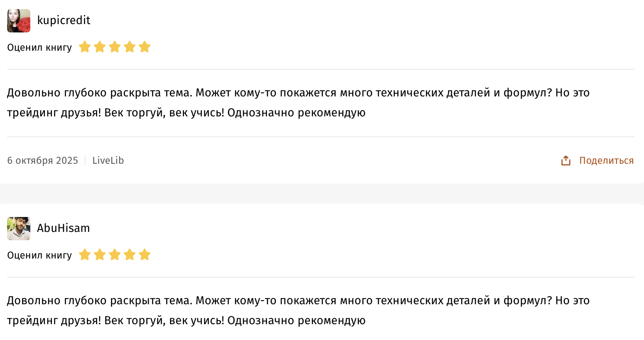Click the 6 октября 2025 date
Viewport: 644px width, 340px height.
coord(42,160)
